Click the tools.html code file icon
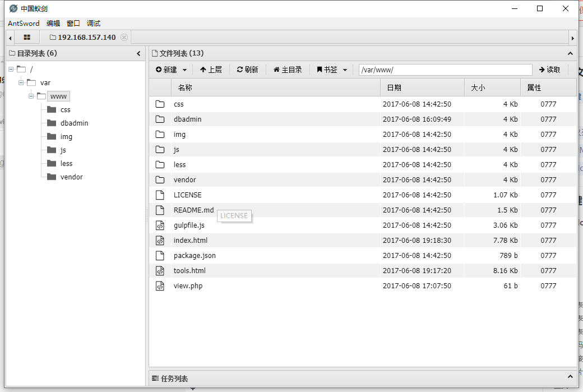The image size is (583, 392). pos(160,271)
